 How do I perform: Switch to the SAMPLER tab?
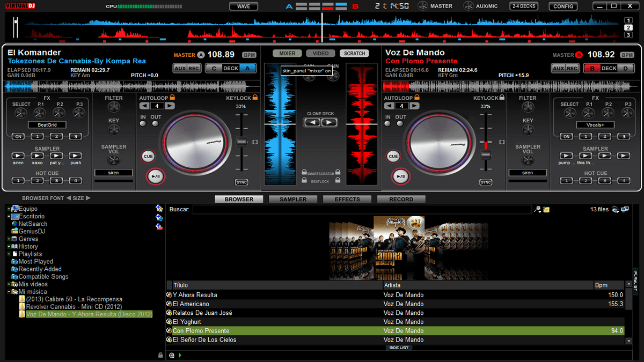[293, 199]
